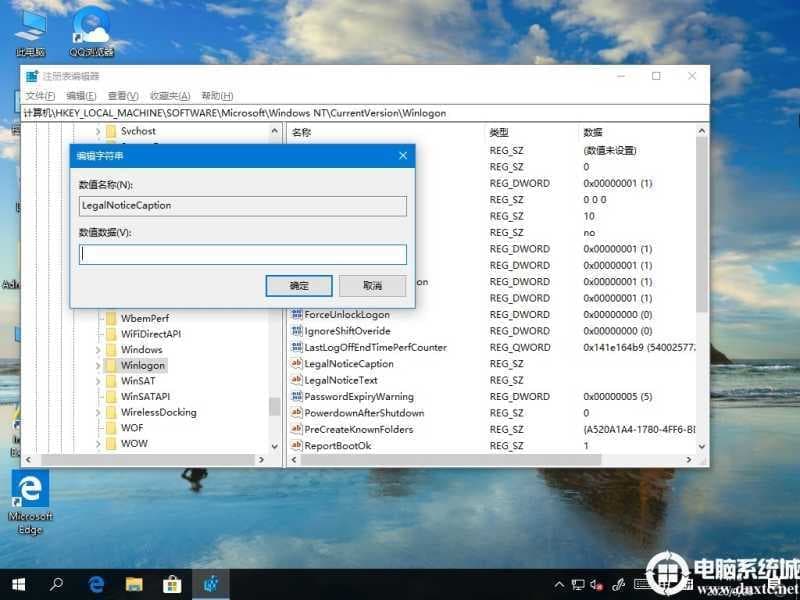Click the LastLogOffEndTimePerfCounter value icon
This screenshot has height=600, width=800.
[x=296, y=347]
